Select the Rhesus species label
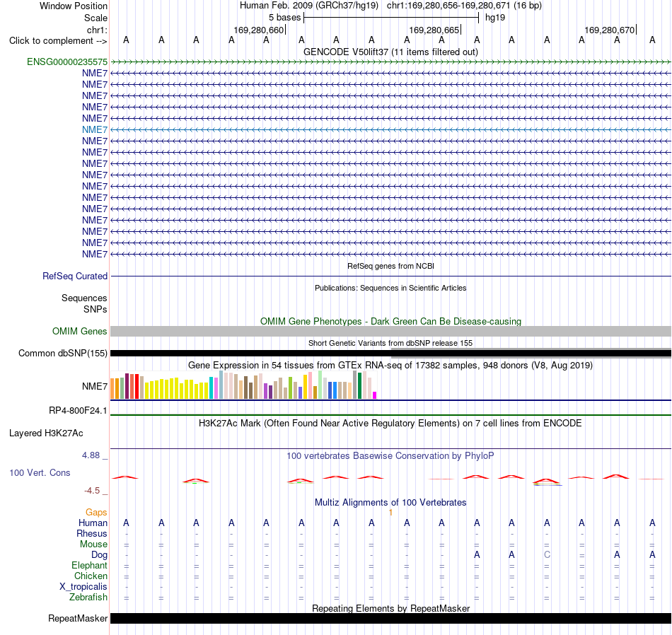This screenshot has width=672, height=635. [x=92, y=534]
